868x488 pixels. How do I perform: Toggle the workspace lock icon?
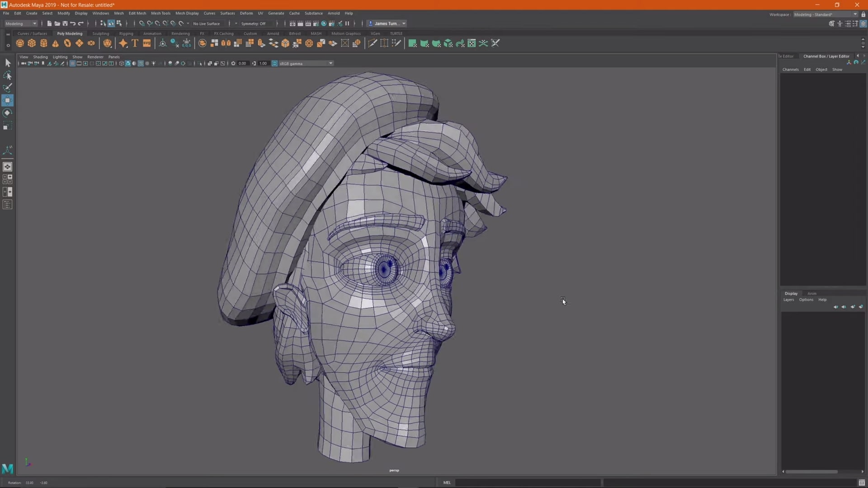(863, 14)
